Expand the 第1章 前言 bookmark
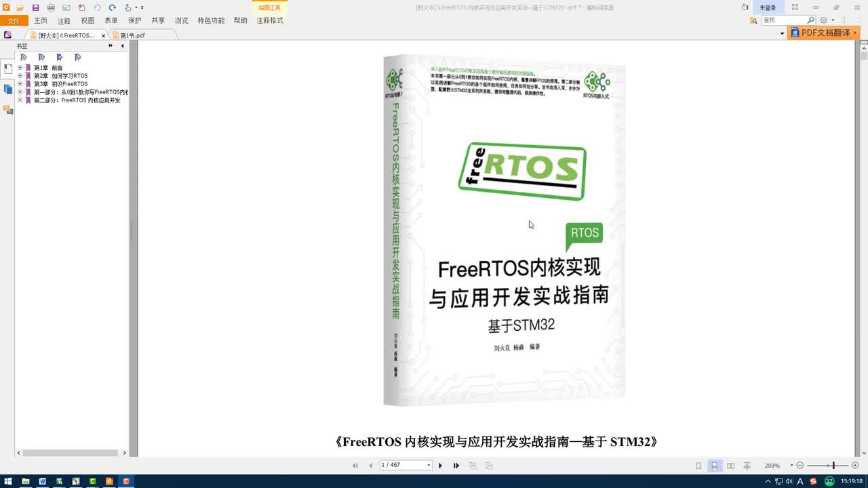 click(x=20, y=68)
